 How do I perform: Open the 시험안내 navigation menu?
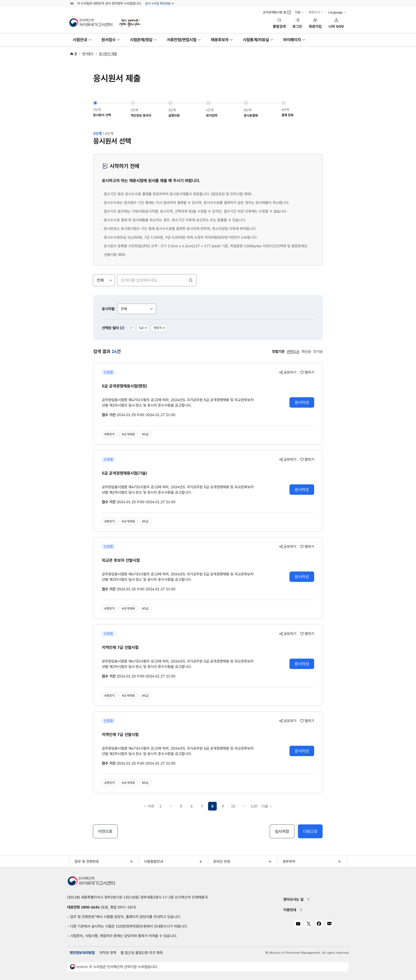[x=82, y=40]
